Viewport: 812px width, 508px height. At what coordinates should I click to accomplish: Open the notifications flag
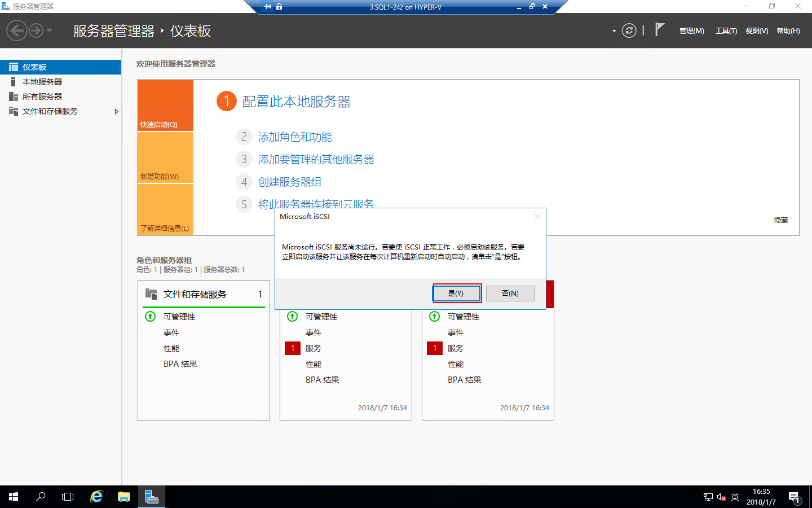point(660,29)
